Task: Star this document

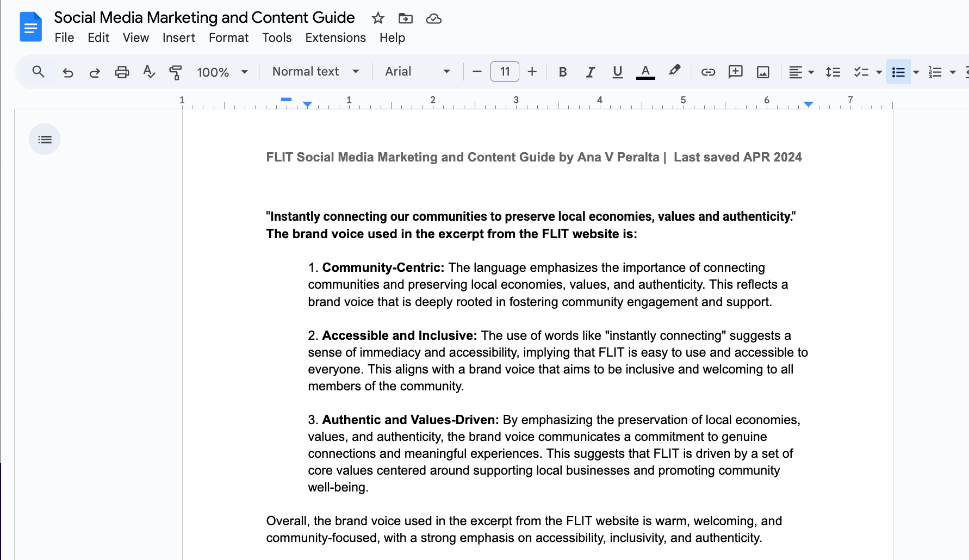Action: 378,18
